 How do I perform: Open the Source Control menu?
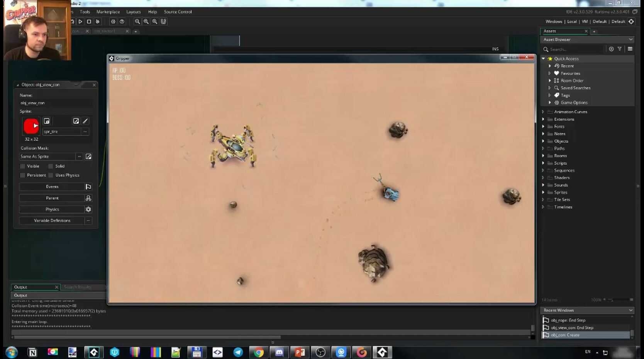click(x=178, y=12)
